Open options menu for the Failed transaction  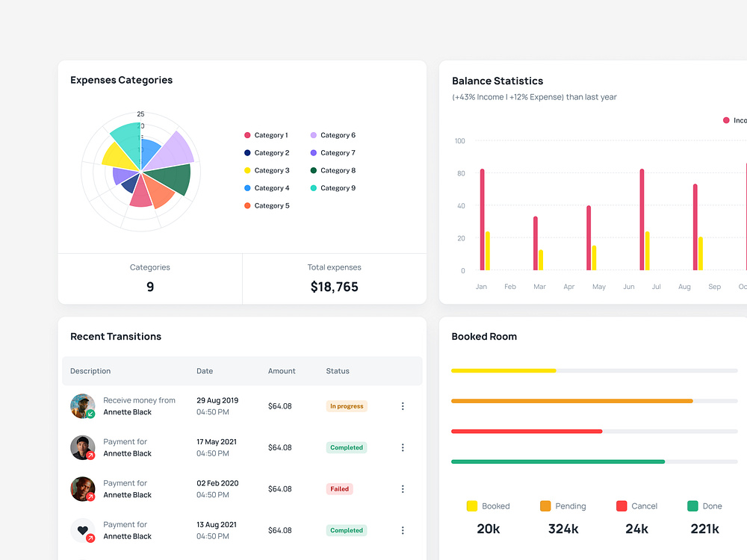[x=403, y=489]
